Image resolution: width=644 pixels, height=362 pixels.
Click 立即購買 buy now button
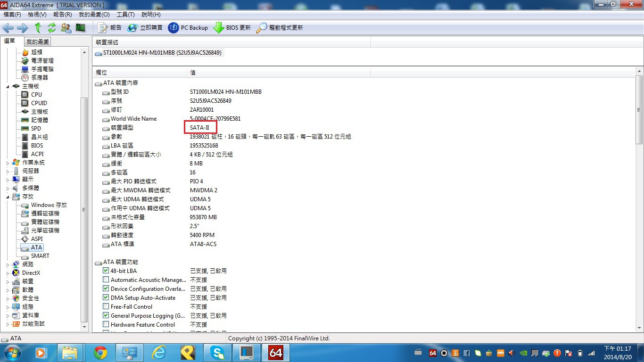[145, 28]
